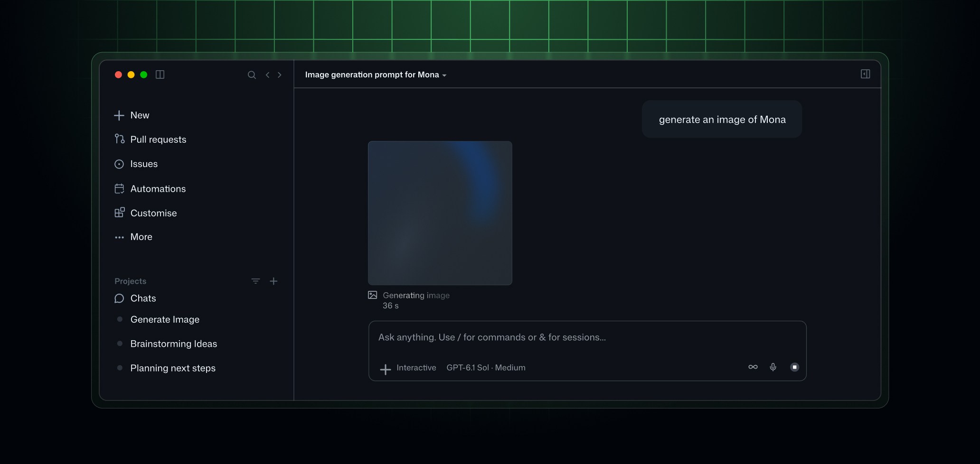Click the image icon beside Generating image
This screenshot has width=980, height=464.
pos(373,295)
